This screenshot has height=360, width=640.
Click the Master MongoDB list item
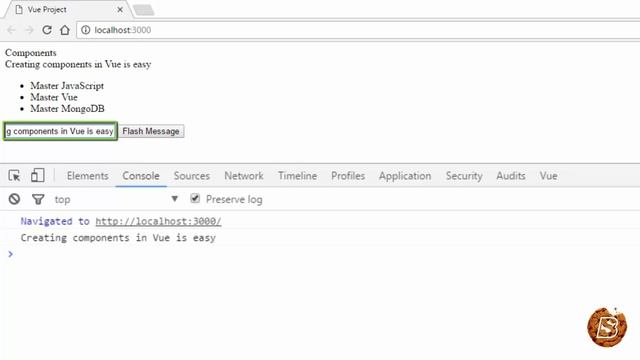click(x=67, y=109)
